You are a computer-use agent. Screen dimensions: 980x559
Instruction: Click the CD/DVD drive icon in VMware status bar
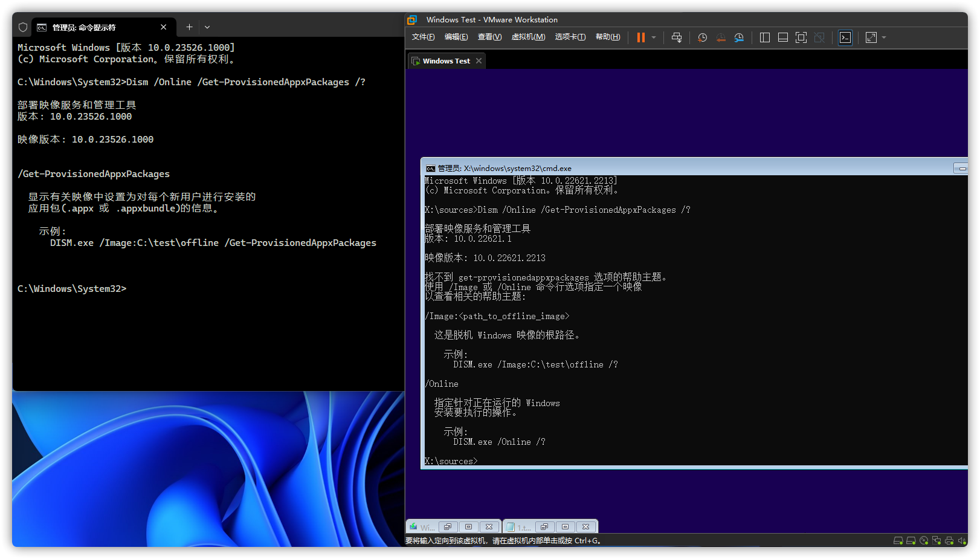click(923, 541)
